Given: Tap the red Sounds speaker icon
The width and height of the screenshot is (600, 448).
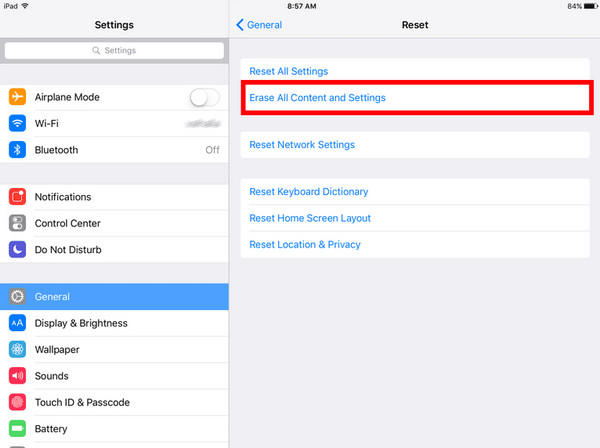Looking at the screenshot, I should point(17,376).
